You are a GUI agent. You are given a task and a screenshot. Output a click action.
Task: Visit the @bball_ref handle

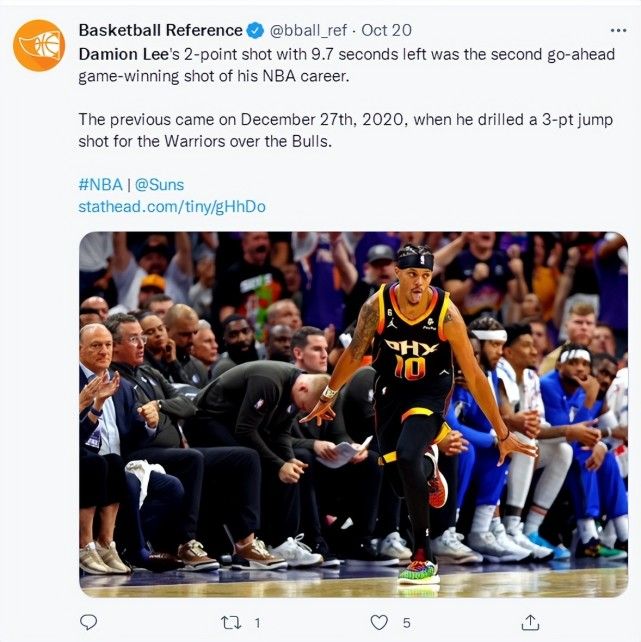308,30
